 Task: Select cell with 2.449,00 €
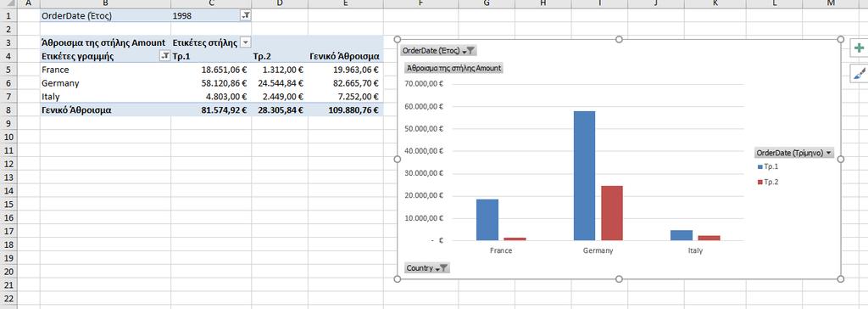point(280,97)
